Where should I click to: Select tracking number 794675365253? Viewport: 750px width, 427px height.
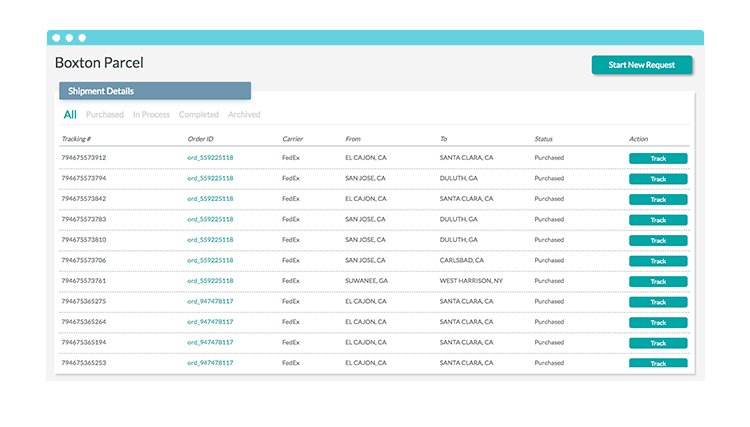pyautogui.click(x=84, y=363)
